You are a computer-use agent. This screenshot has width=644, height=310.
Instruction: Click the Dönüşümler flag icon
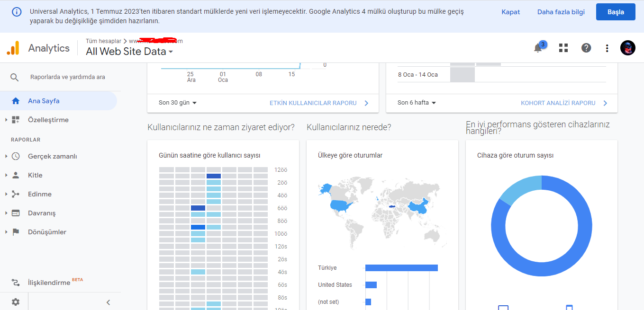16,232
